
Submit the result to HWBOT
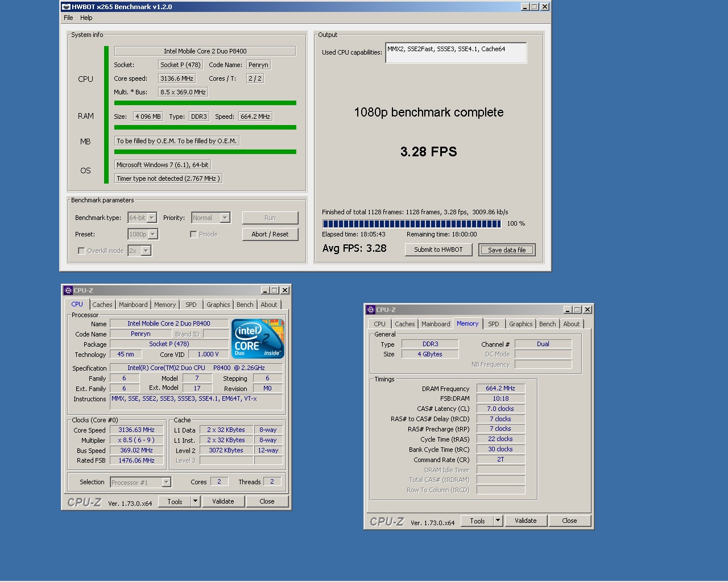[439, 250]
